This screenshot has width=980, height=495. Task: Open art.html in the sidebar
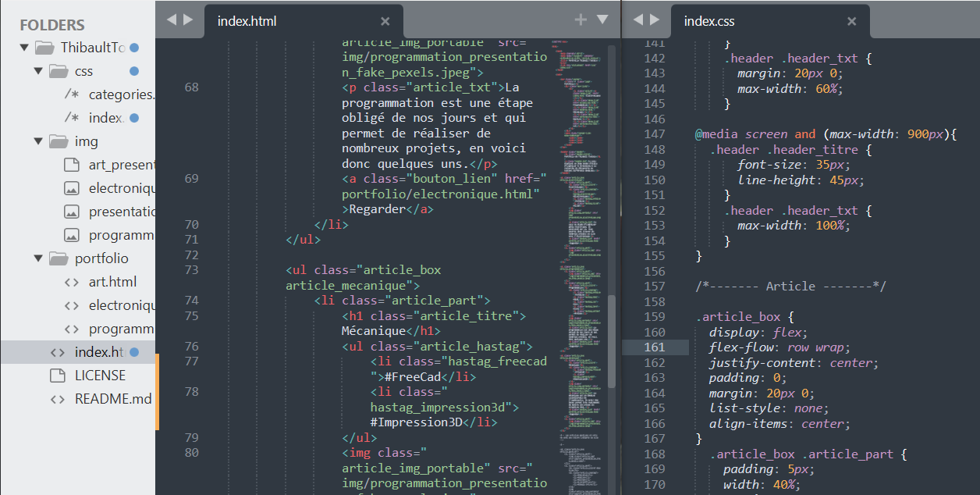point(112,282)
